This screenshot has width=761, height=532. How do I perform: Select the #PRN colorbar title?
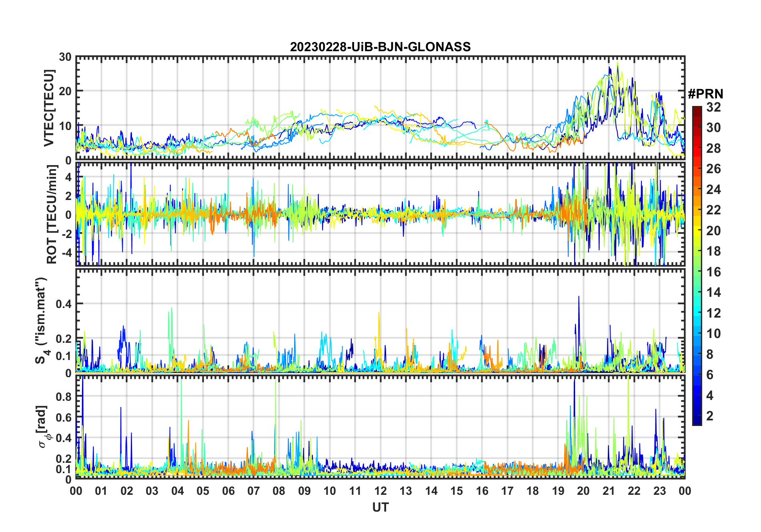tap(705, 94)
